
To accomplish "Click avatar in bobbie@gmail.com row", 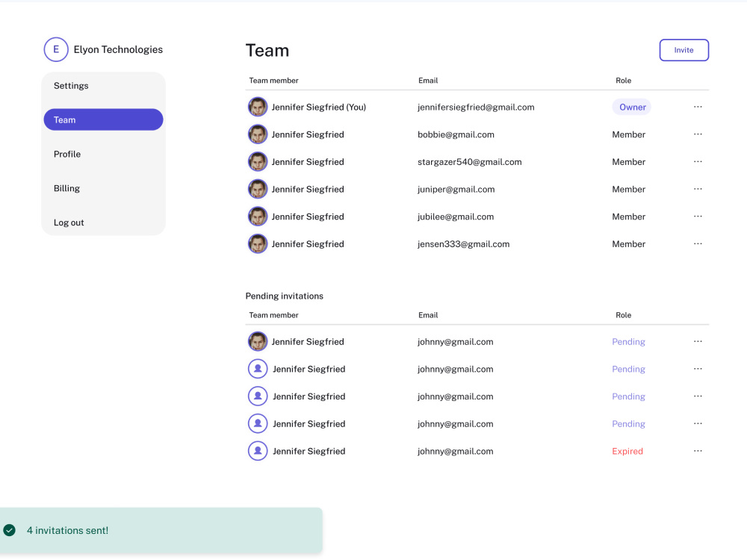I will pos(257,134).
